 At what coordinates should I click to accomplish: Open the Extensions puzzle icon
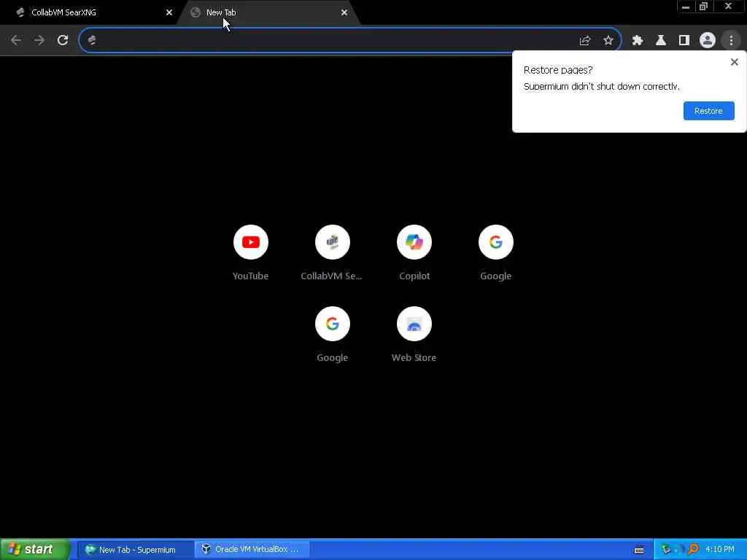point(638,41)
